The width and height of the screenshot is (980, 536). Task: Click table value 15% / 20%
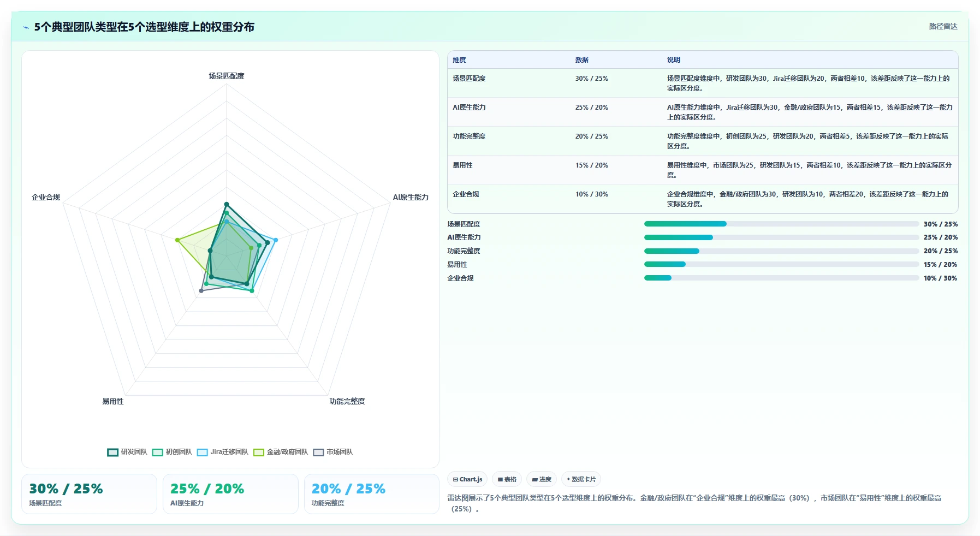pos(591,165)
